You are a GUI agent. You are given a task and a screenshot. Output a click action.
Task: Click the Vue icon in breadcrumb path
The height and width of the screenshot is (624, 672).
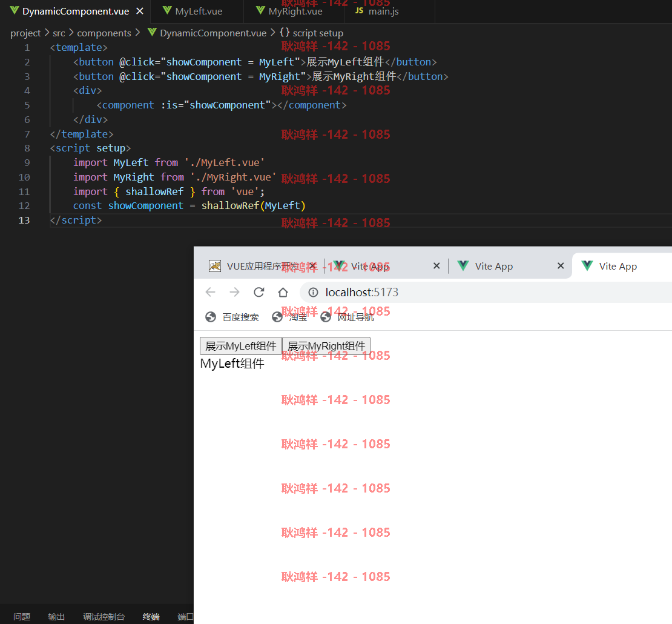(x=152, y=32)
